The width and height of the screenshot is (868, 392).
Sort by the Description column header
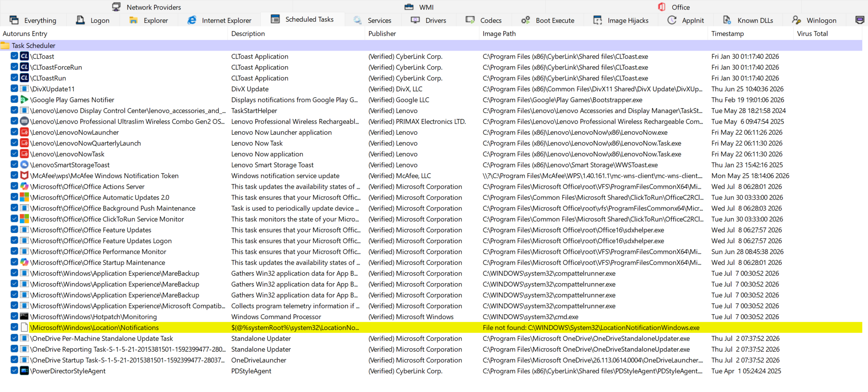coord(297,33)
